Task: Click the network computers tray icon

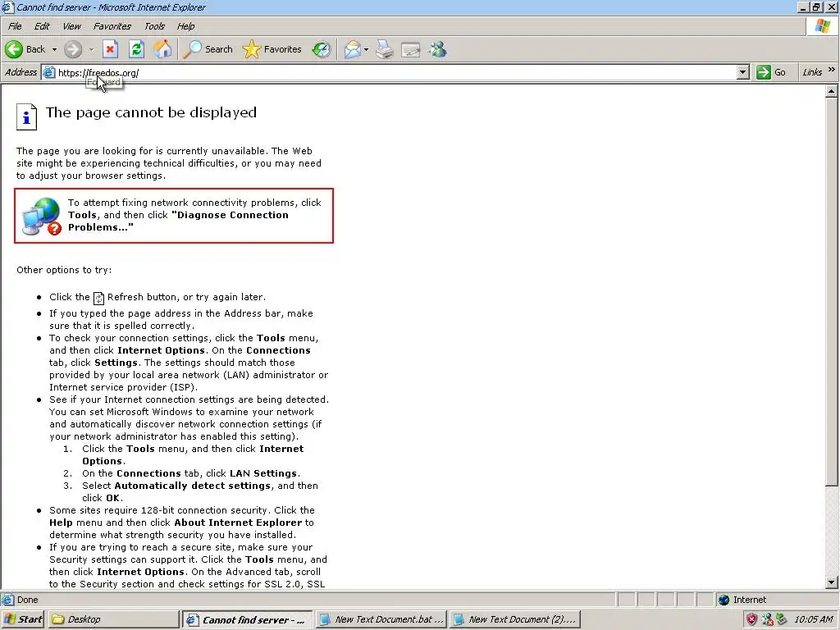Action: coord(767,619)
